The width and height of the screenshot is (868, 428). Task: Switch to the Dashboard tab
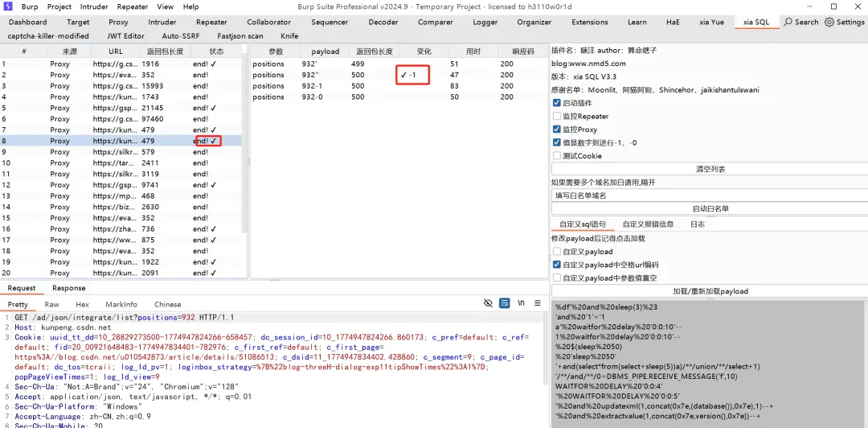(x=27, y=23)
